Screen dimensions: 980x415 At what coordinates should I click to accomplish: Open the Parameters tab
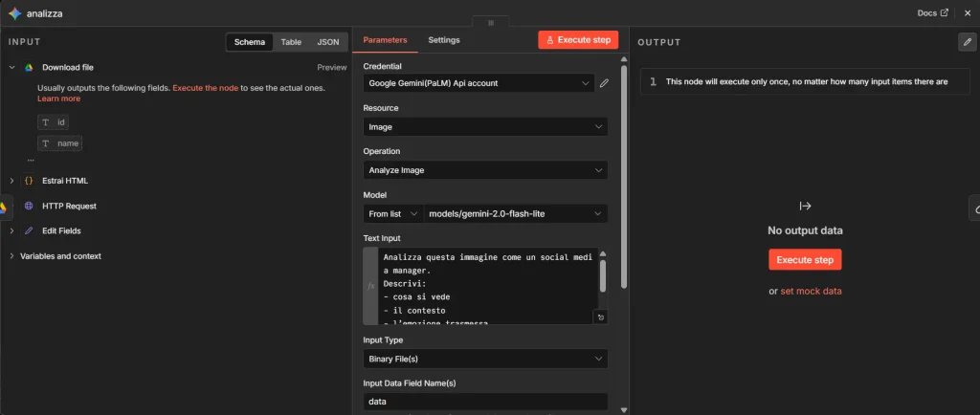coord(385,40)
